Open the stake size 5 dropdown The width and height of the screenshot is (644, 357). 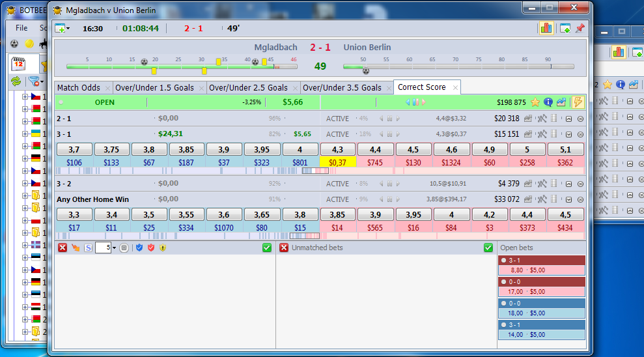point(114,248)
